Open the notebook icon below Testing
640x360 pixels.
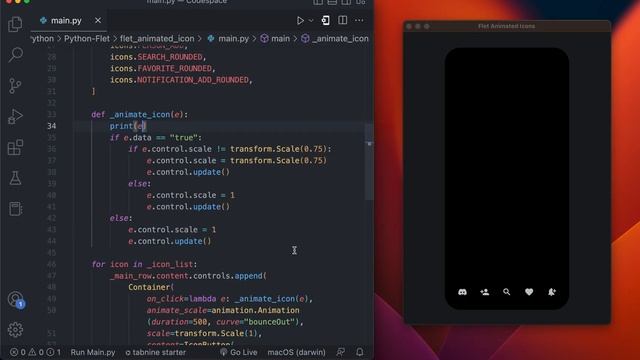[x=15, y=209]
